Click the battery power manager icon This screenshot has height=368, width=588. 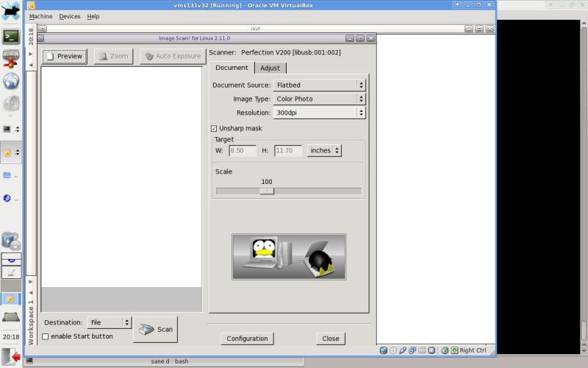pyautogui.click(x=11, y=241)
